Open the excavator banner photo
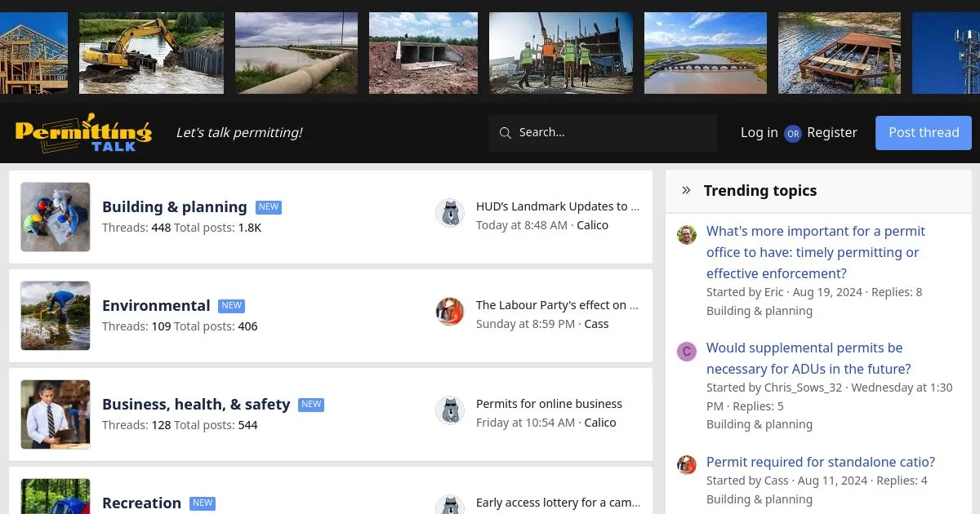 (x=151, y=53)
